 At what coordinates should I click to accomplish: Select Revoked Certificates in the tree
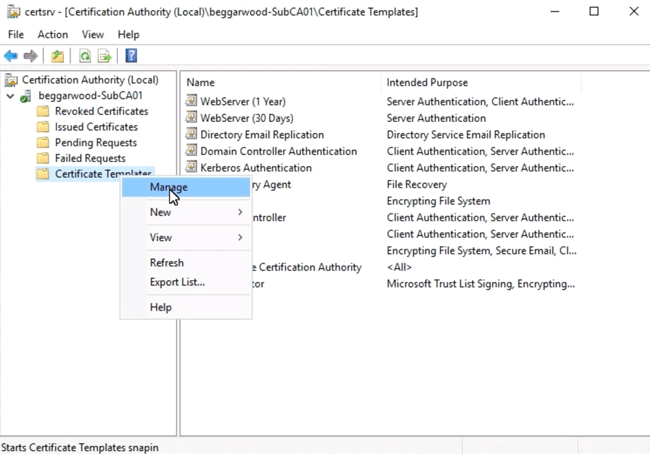tap(102, 112)
